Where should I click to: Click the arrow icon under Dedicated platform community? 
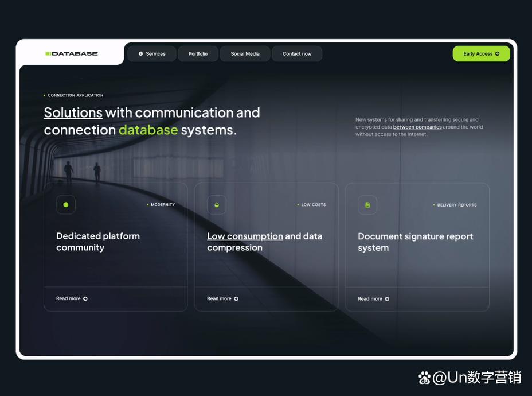click(x=85, y=299)
